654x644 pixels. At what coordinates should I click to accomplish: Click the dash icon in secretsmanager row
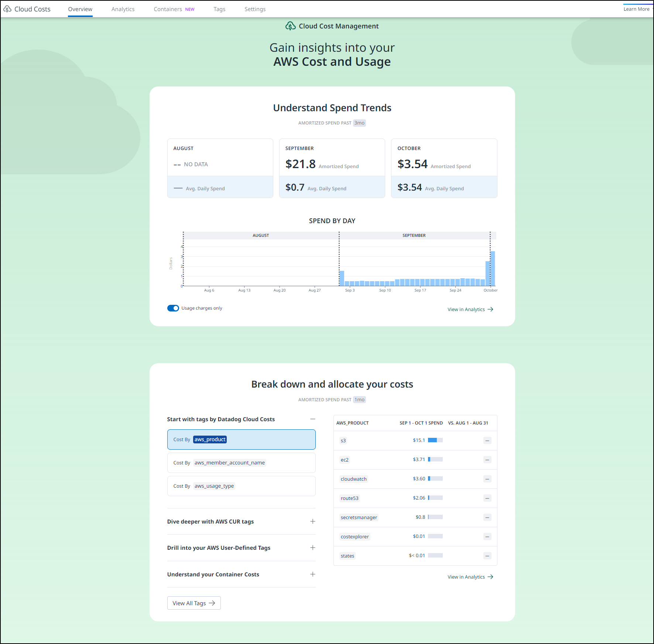(x=487, y=518)
